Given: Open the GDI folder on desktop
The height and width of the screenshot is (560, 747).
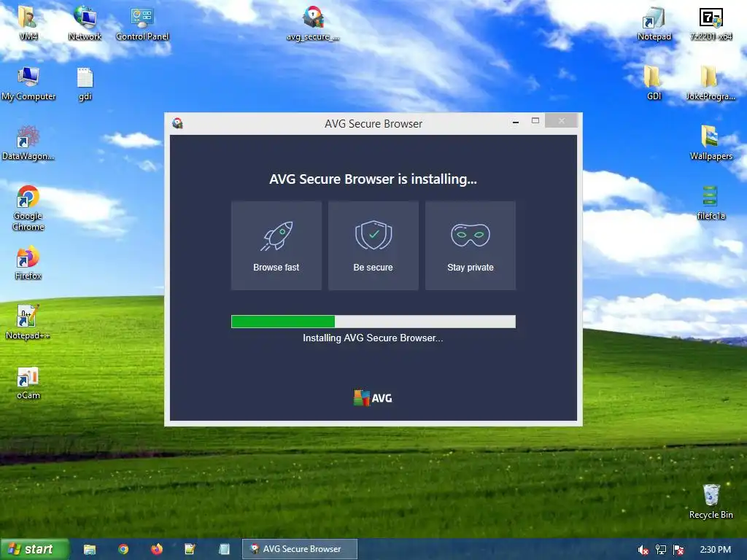Looking at the screenshot, I should [654, 83].
